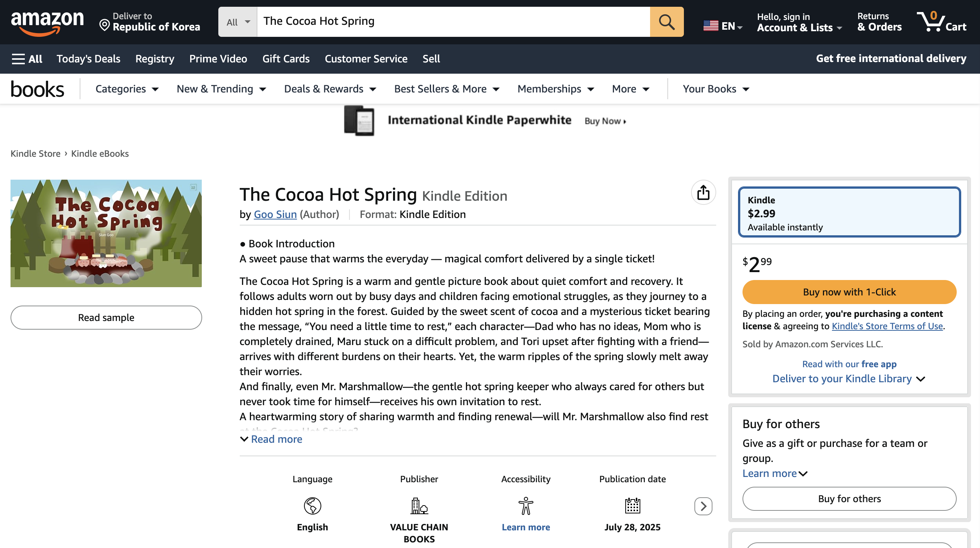Expand Learn more under Buy for others
The width and height of the screenshot is (980, 548).
pyautogui.click(x=775, y=474)
